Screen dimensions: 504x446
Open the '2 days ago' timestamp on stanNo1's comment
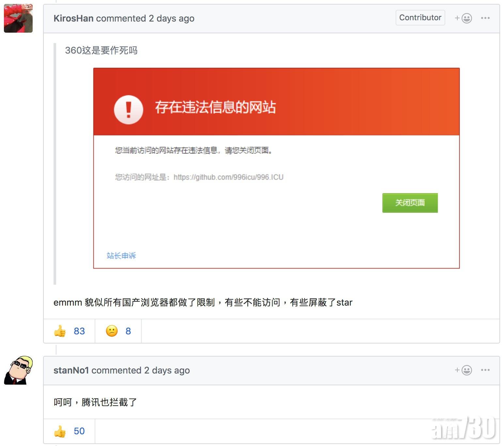point(167,370)
